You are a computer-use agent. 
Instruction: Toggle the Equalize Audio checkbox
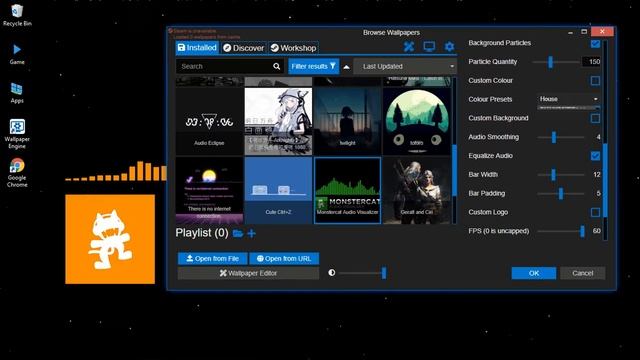[x=595, y=156]
